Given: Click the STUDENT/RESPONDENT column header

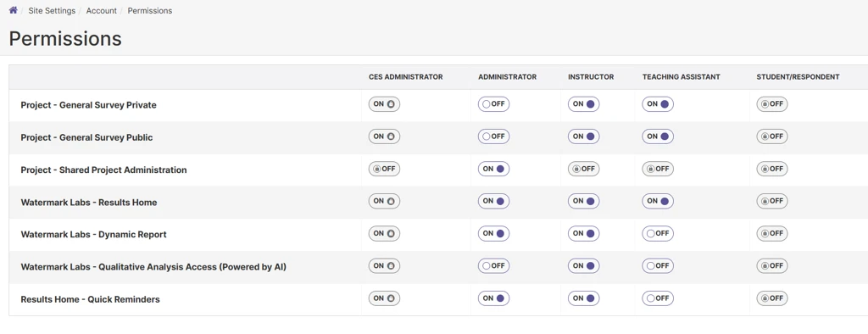Looking at the screenshot, I should point(798,77).
